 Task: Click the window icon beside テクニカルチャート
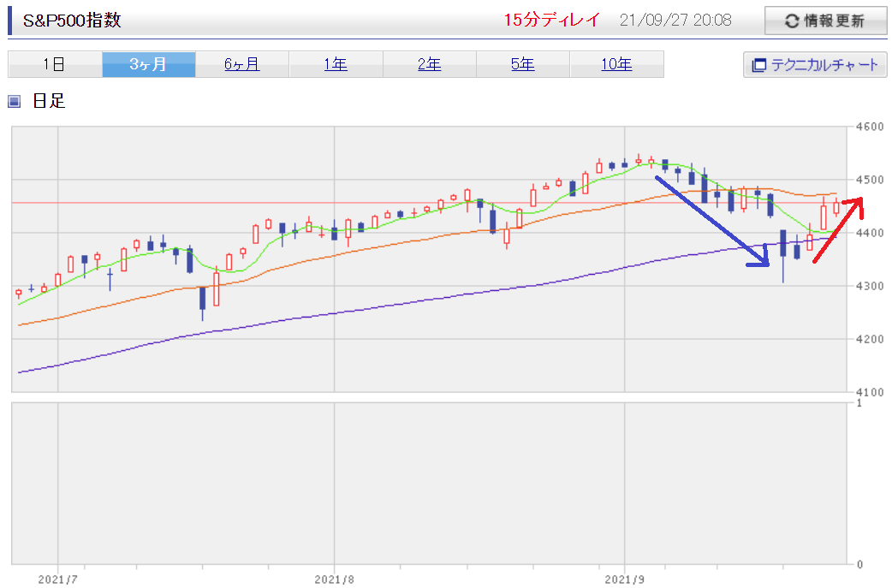pyautogui.click(x=758, y=65)
